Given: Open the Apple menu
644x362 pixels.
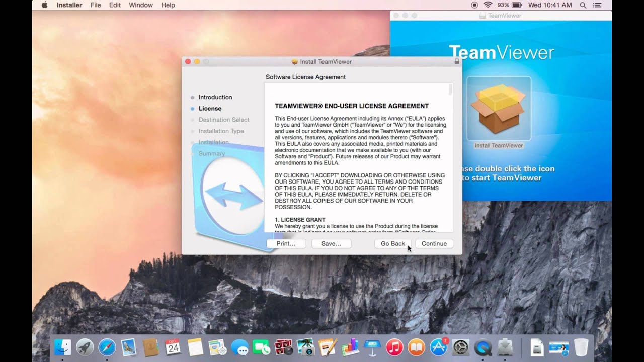Looking at the screenshot, I should (x=44, y=5).
